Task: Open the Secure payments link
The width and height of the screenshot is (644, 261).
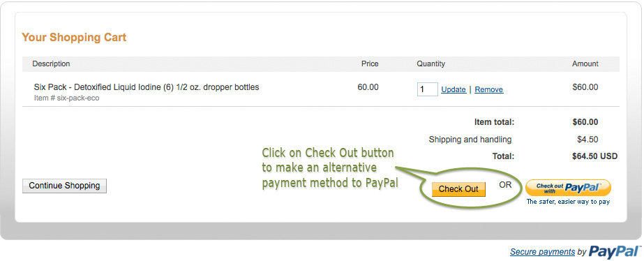Action: pyautogui.click(x=542, y=251)
